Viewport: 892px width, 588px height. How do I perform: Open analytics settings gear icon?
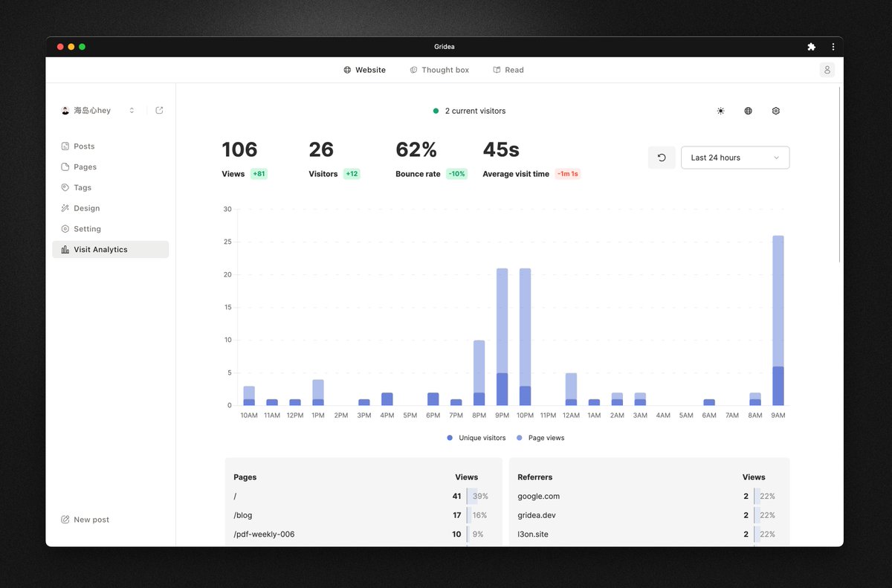coord(776,111)
